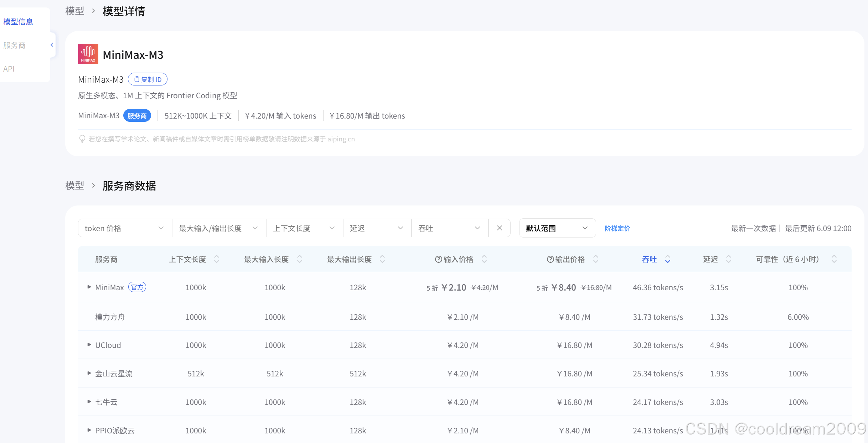Click the 30.28 tokens/s value
The height and width of the screenshot is (443, 868).
click(x=658, y=345)
